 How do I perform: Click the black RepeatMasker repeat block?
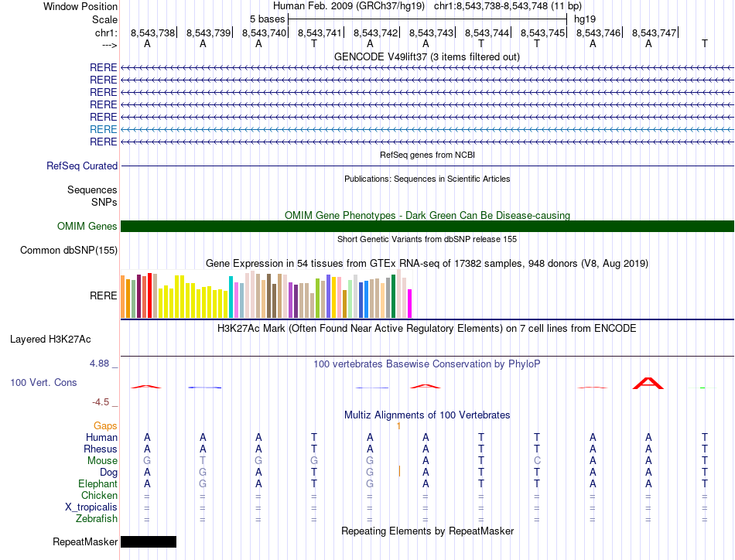[149, 542]
